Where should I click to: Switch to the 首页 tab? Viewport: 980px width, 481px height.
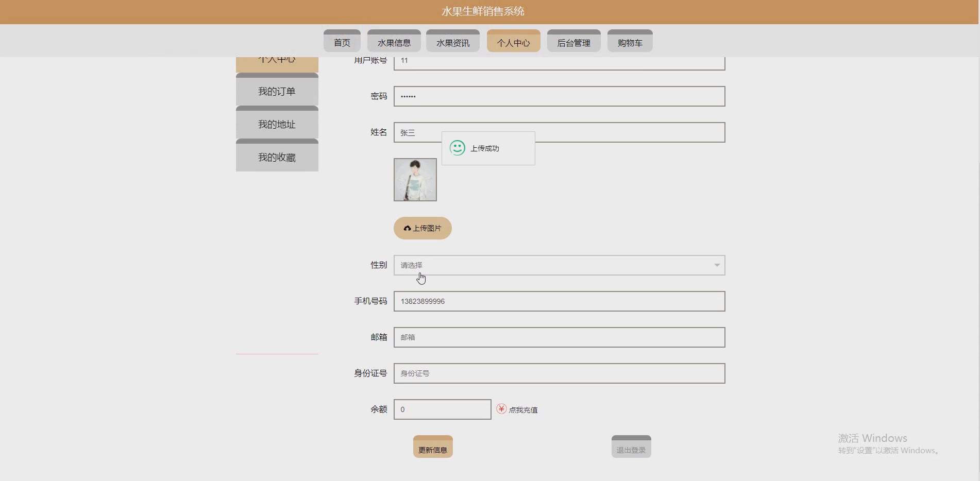click(342, 41)
